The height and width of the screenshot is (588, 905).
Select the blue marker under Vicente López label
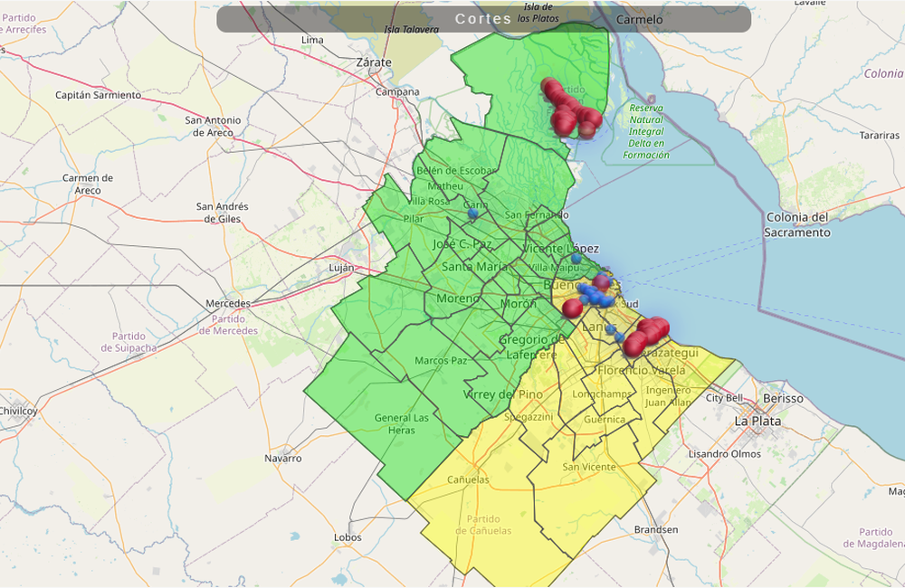tap(576, 259)
